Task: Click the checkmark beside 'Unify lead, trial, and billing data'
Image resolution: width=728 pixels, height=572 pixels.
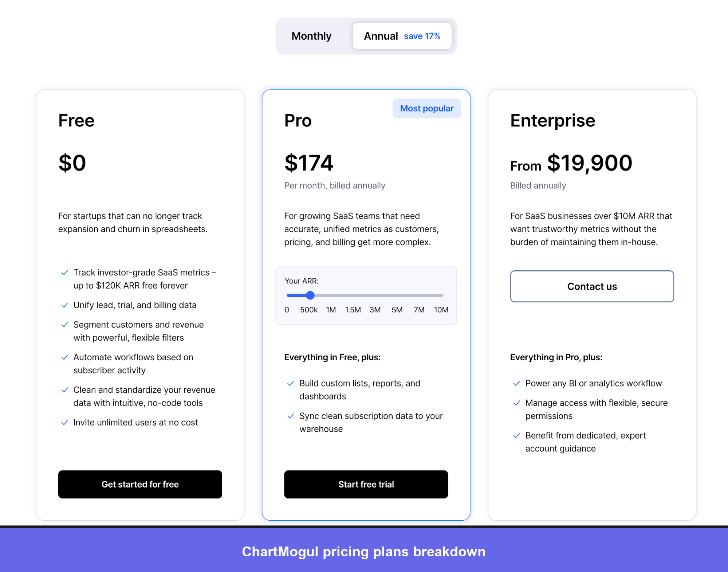Action: [65, 305]
